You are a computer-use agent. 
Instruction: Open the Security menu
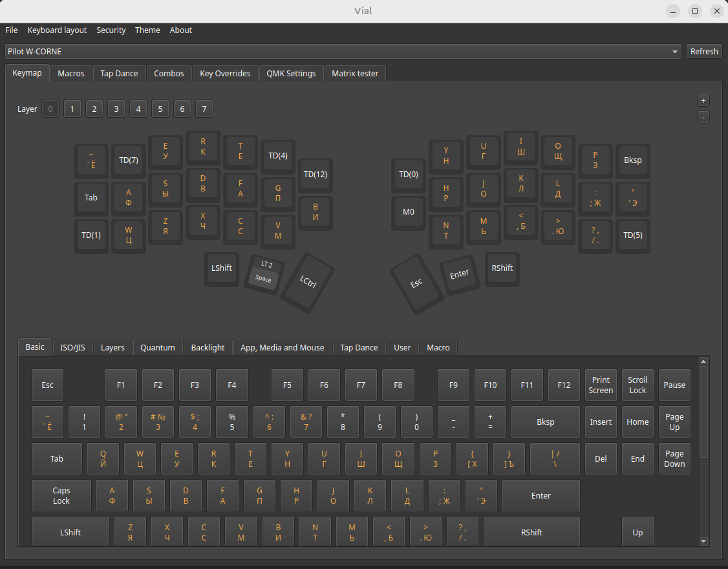click(111, 30)
